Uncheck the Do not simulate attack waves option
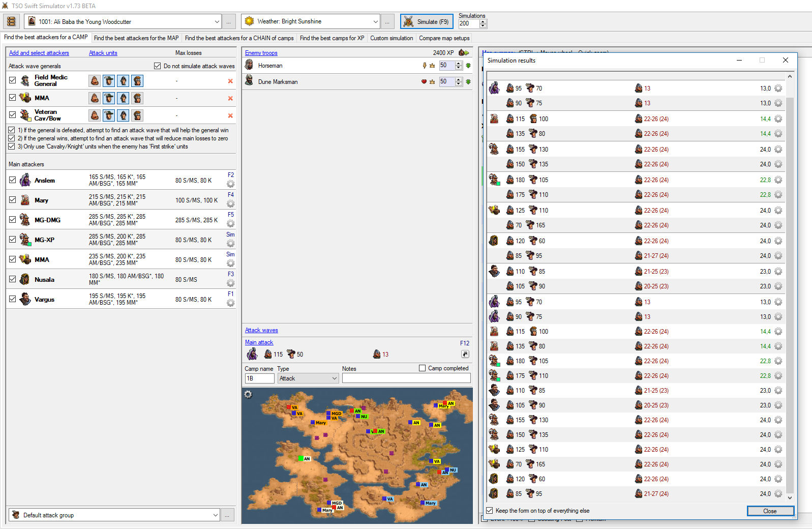Screen dimensions: 812x529 (158, 66)
